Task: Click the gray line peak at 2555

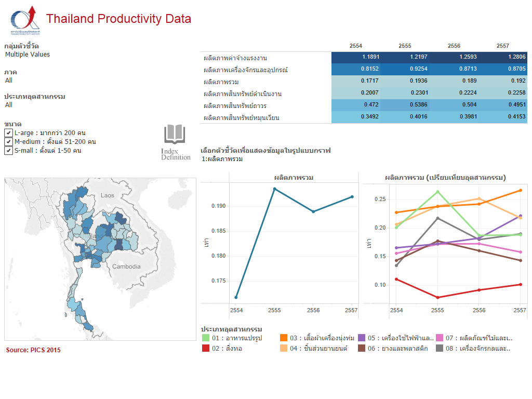Action: pyautogui.click(x=437, y=218)
